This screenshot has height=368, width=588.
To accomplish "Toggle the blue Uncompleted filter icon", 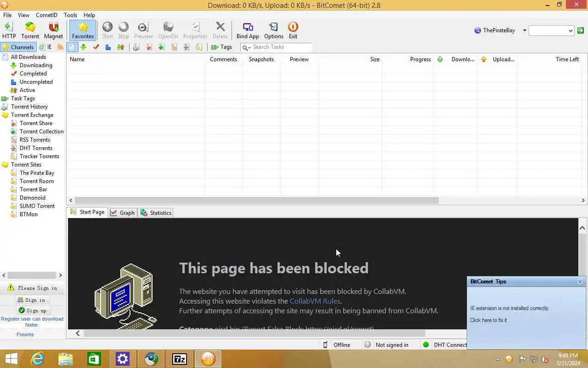I will (108, 47).
